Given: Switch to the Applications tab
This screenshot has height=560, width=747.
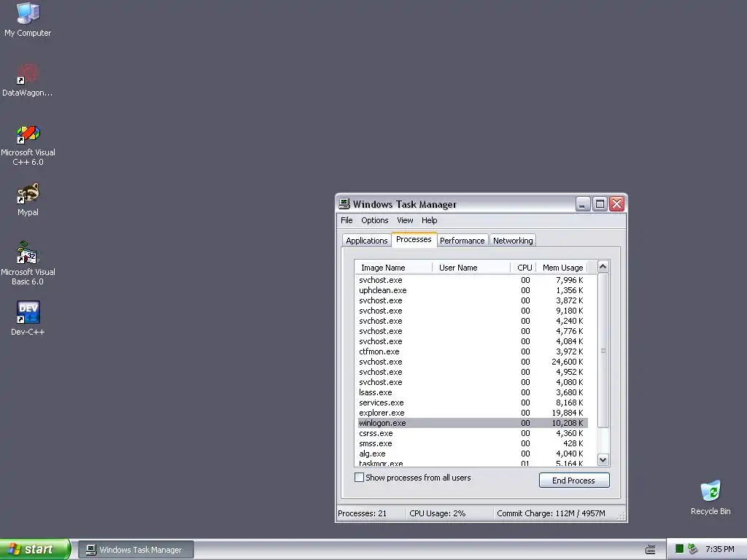Looking at the screenshot, I should 367,241.
